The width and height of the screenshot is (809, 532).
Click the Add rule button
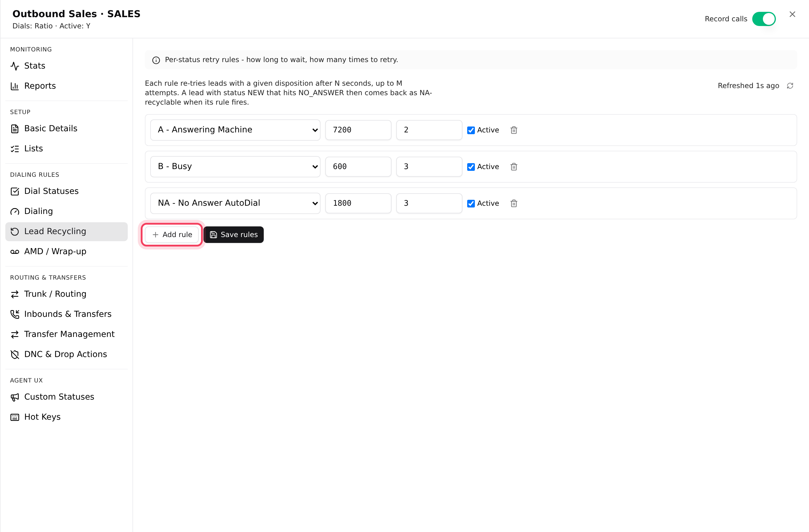pyautogui.click(x=172, y=235)
